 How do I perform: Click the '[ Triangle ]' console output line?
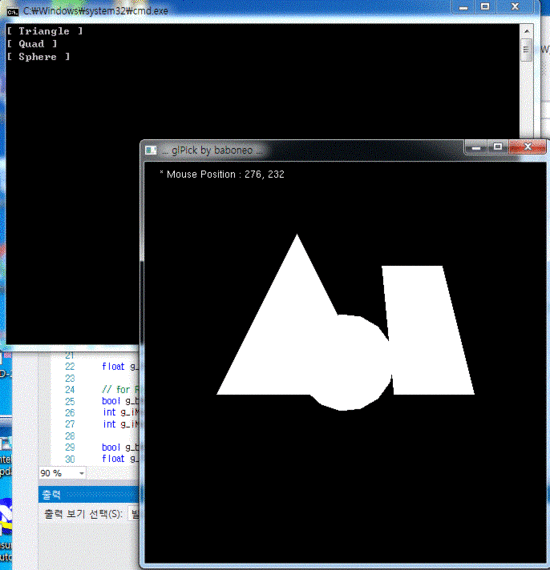45,32
